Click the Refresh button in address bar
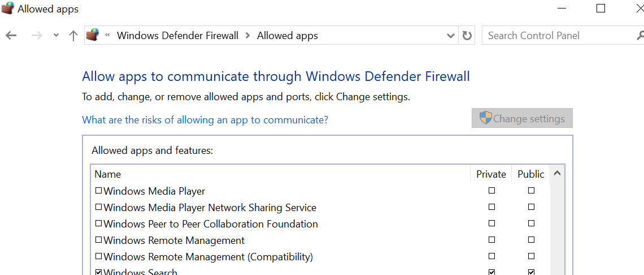 tap(467, 36)
